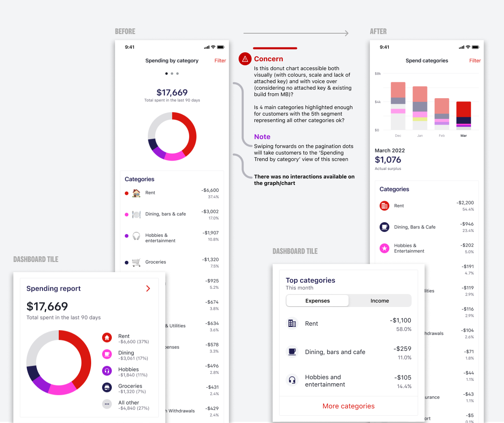Expand the Spending report tile via red chevron
The height and width of the screenshot is (423, 504).
click(x=148, y=288)
